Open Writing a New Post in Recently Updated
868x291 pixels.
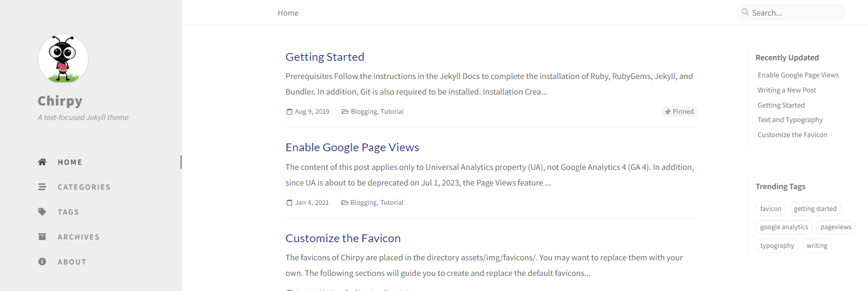click(x=786, y=90)
